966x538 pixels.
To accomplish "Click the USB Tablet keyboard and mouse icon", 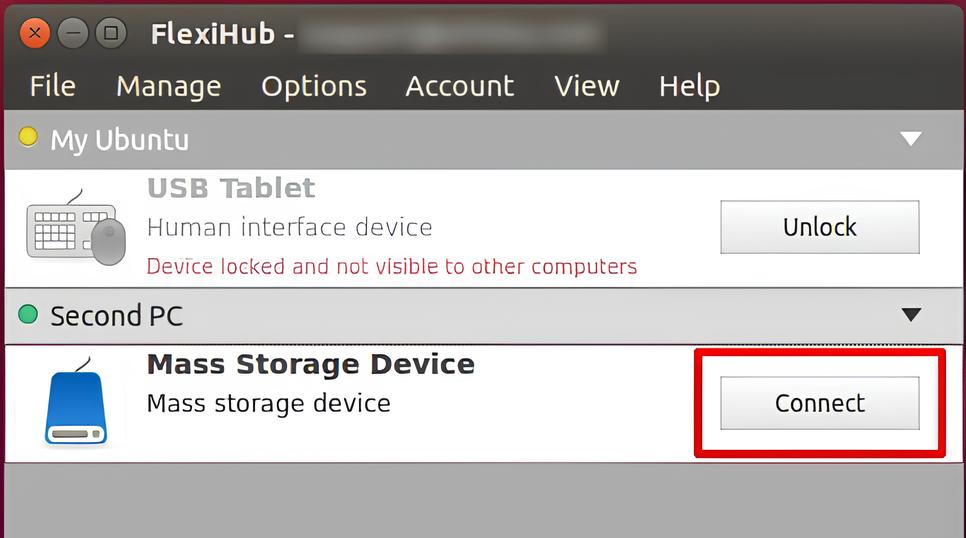I will pyautogui.click(x=76, y=229).
